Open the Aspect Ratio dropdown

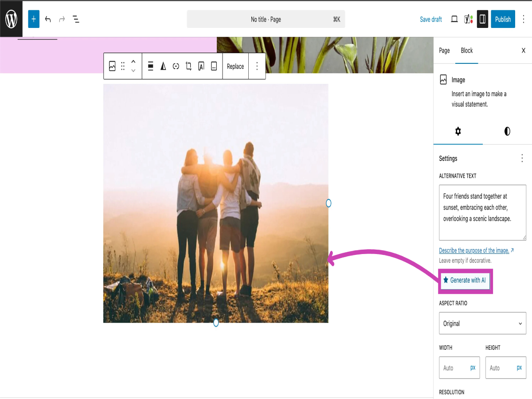482,323
